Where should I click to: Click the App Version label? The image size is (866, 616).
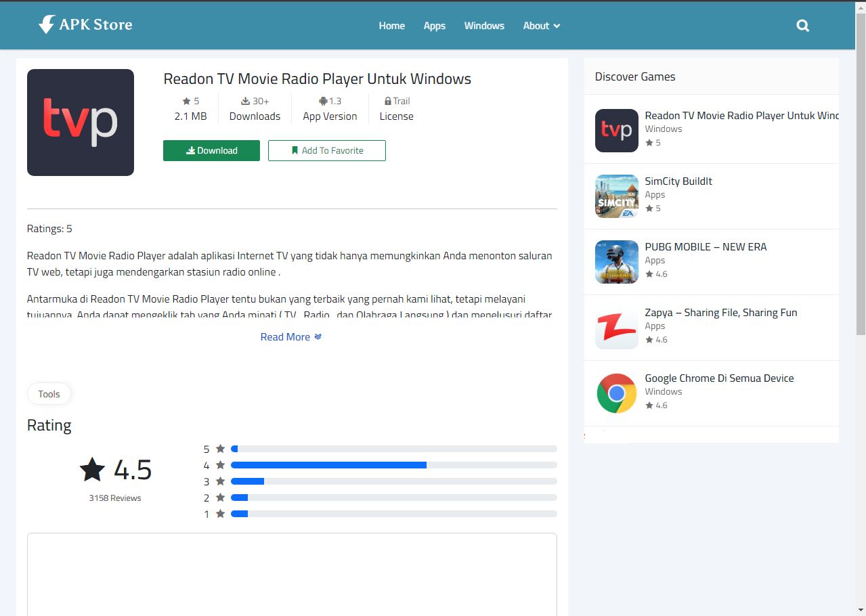[x=330, y=116]
